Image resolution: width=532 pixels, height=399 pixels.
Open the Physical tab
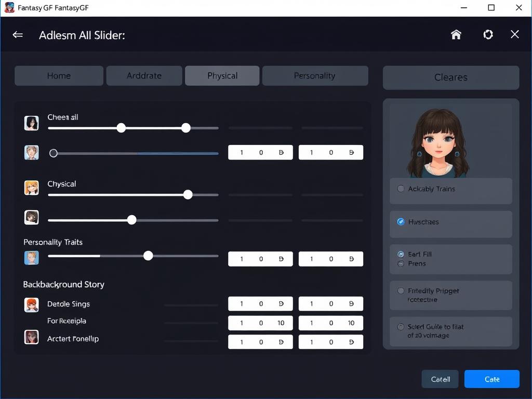point(222,76)
